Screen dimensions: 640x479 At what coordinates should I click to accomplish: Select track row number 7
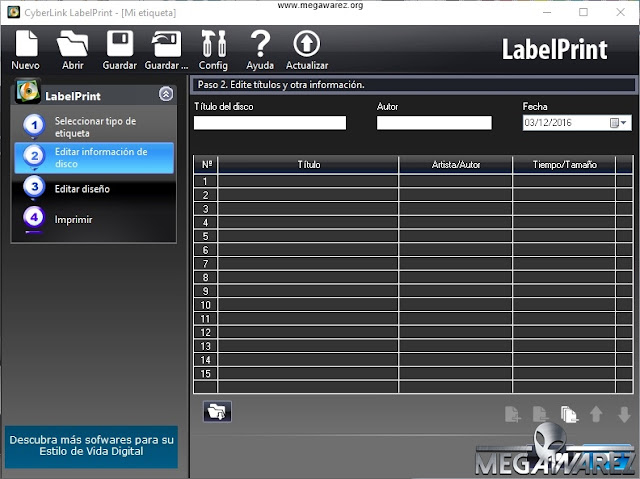coord(206,264)
